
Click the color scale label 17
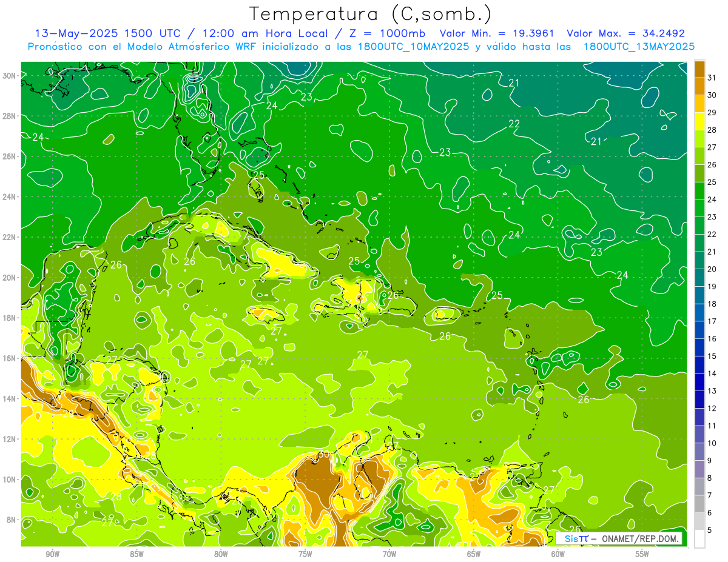(x=712, y=321)
